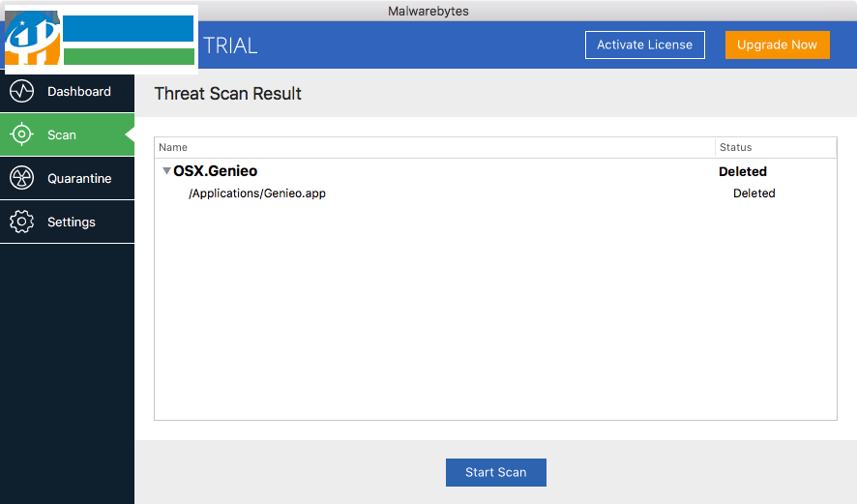Click the Activate License button
The width and height of the screenshot is (857, 504).
[x=645, y=44]
